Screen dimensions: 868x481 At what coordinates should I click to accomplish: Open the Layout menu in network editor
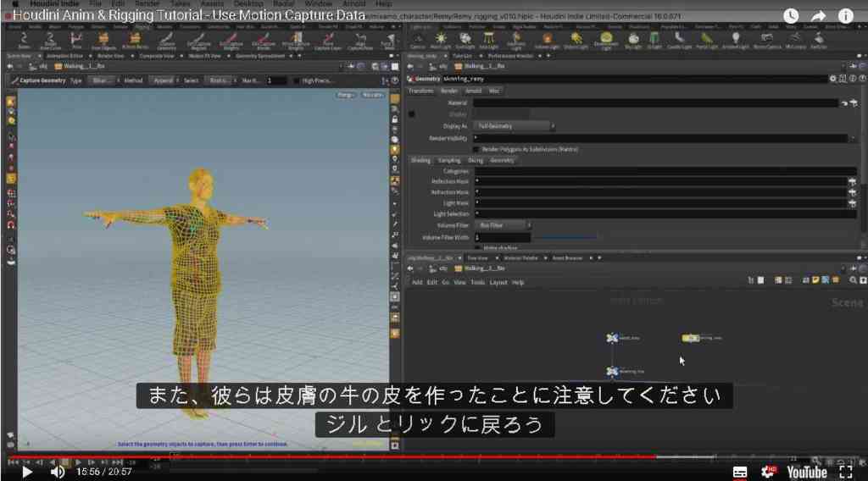coord(498,283)
